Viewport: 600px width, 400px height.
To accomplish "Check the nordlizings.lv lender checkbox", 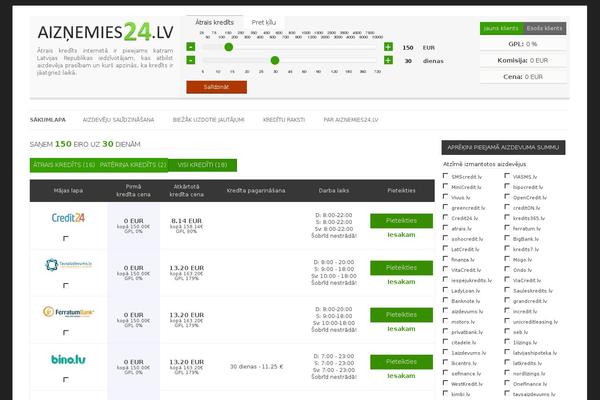I will pos(507,372).
